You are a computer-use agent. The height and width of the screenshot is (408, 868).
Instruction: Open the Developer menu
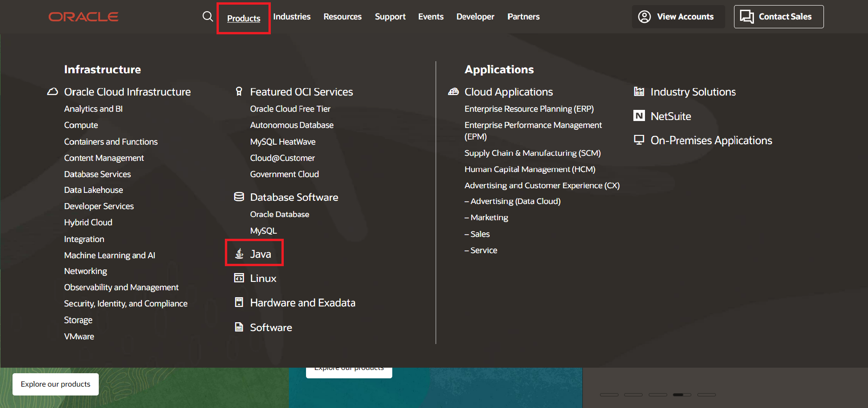click(x=475, y=17)
